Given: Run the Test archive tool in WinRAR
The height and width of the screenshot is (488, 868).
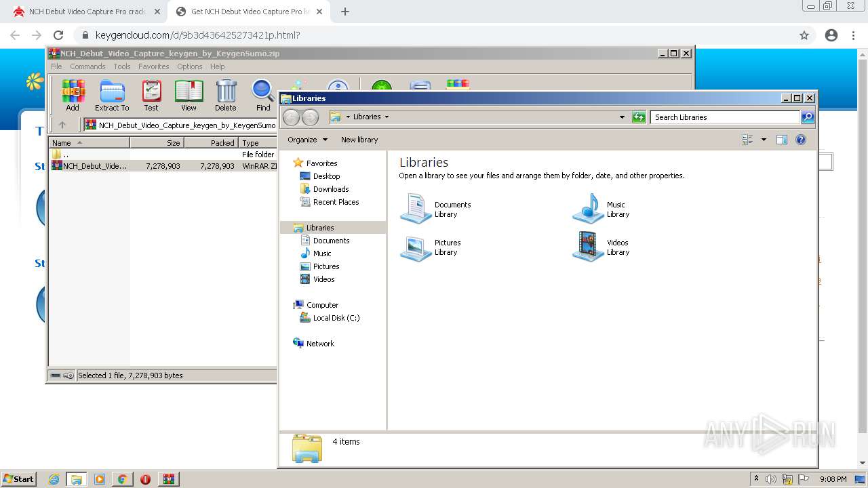Looking at the screenshot, I should coord(151,95).
